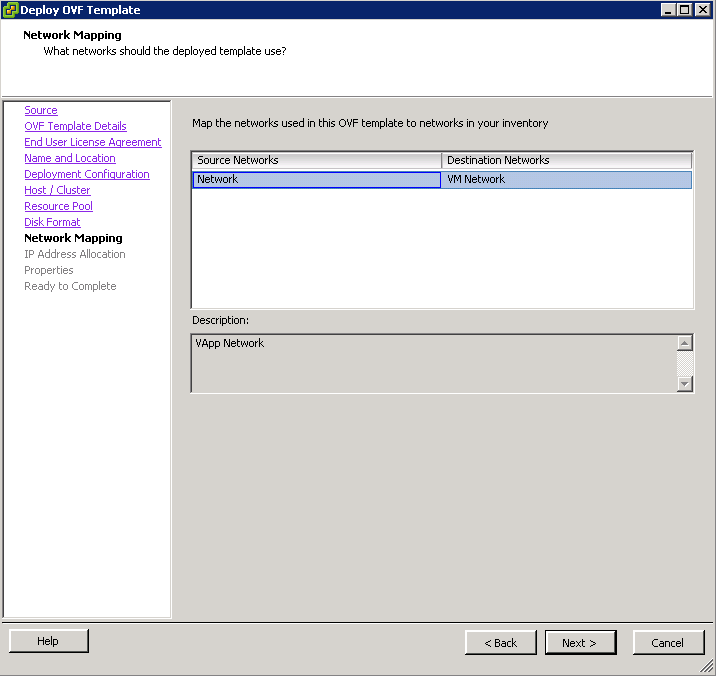The height and width of the screenshot is (676, 716).
Task: Cancel the OVF deployment wizard
Action: pyautogui.click(x=667, y=642)
